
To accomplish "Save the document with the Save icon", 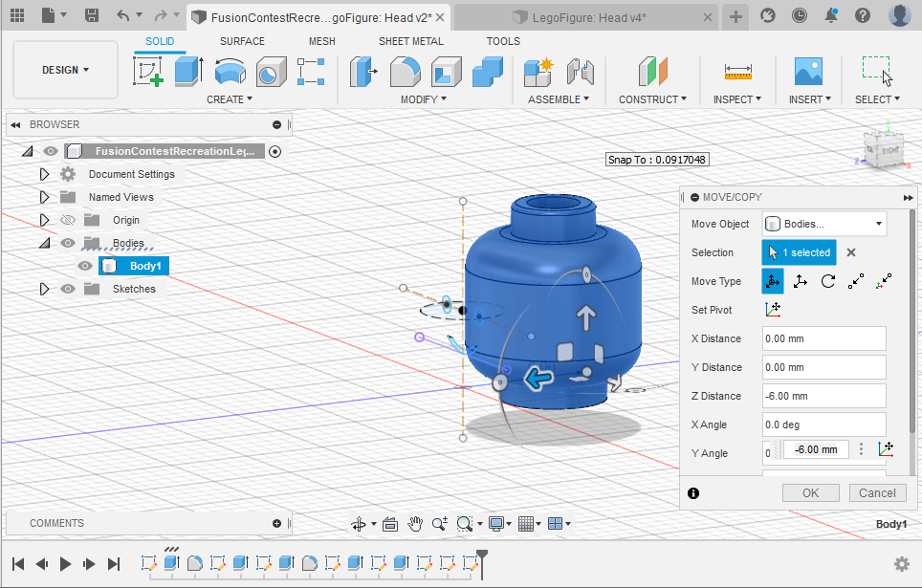I will point(91,15).
